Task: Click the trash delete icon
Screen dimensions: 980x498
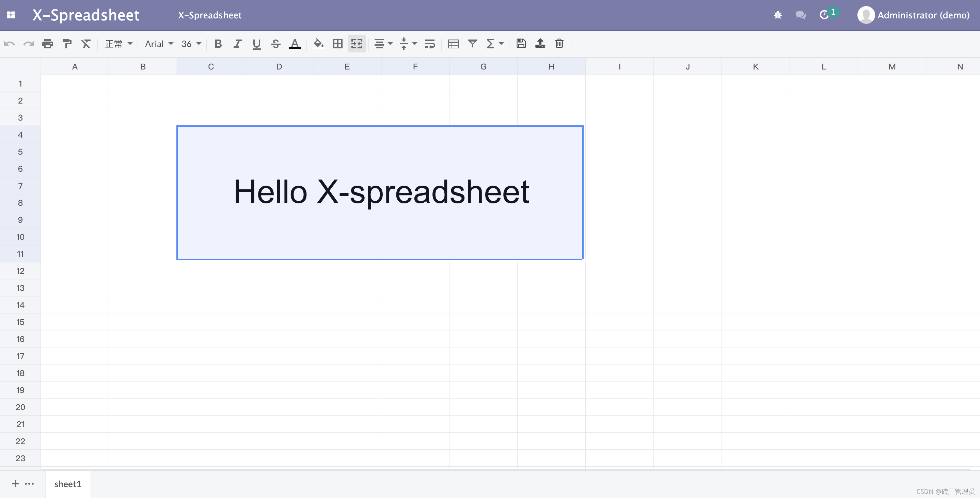Action: coord(559,43)
